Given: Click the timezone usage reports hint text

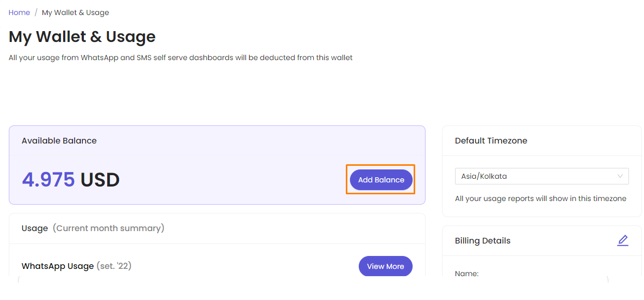Looking at the screenshot, I should tap(540, 198).
